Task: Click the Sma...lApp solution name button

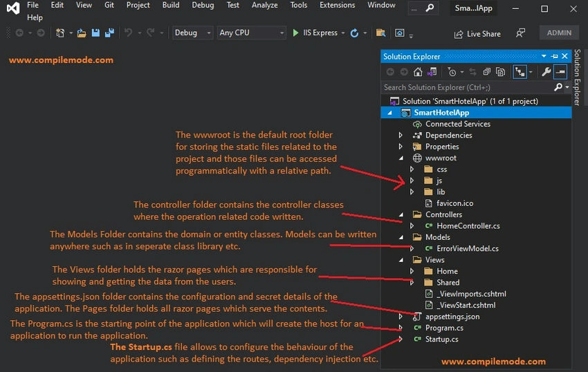Action: coord(473,8)
